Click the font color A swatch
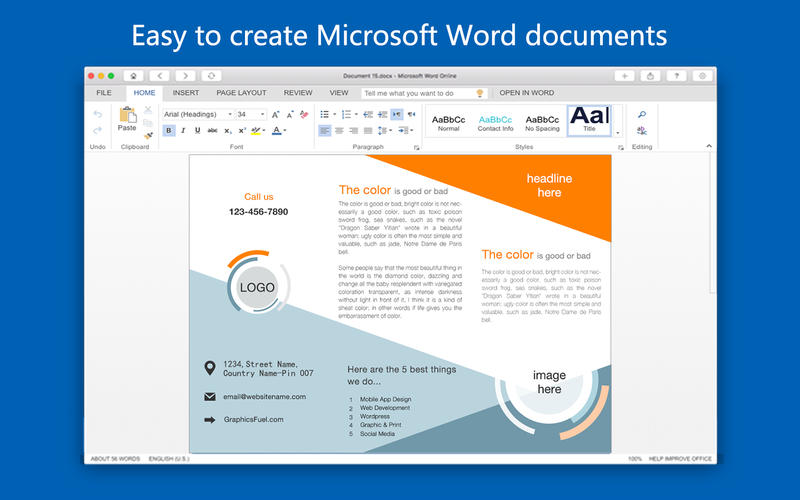 tap(277, 131)
